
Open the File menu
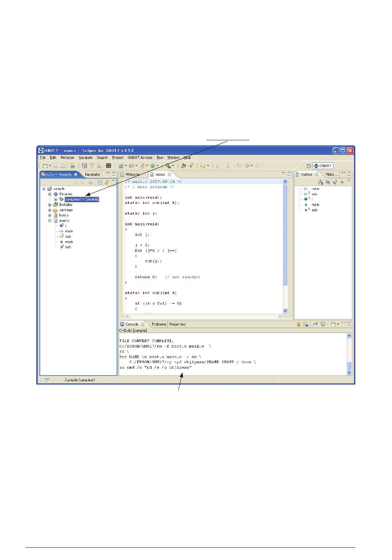click(x=43, y=158)
